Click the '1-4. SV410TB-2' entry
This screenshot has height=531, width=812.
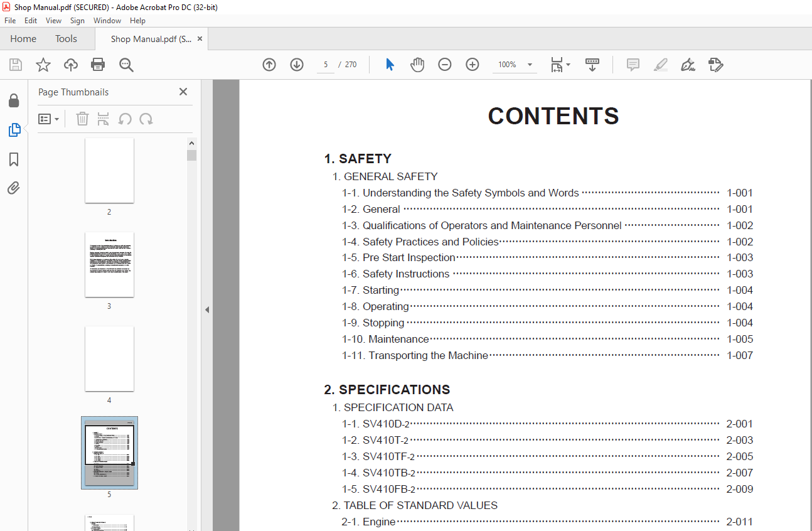[x=378, y=473]
